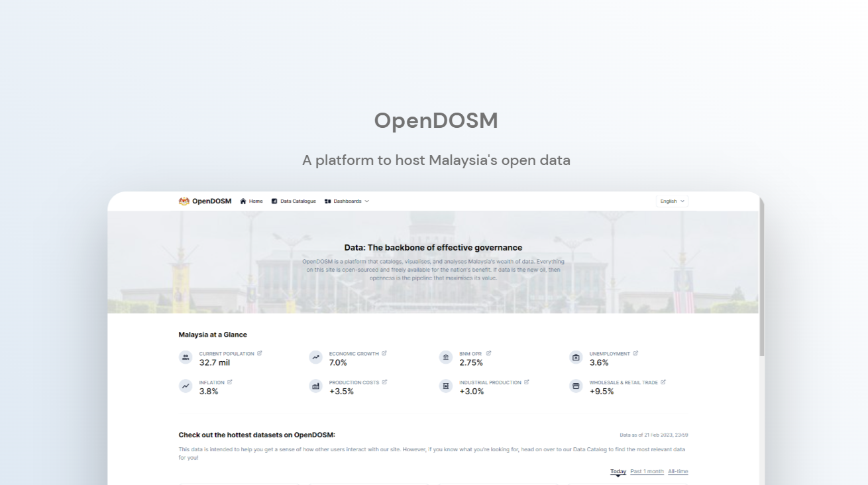The image size is (868, 485).
Task: Click the OpenDOSM logo crest icon
Action: click(184, 201)
